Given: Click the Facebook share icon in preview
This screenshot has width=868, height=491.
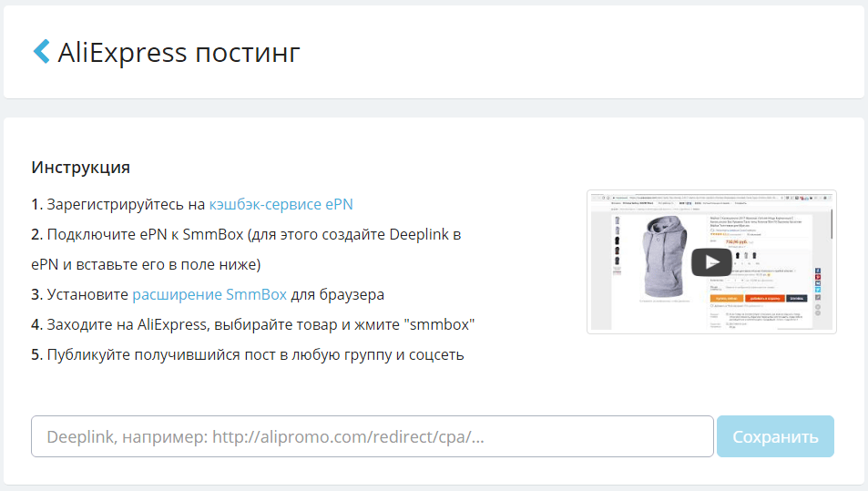Looking at the screenshot, I should [819, 271].
